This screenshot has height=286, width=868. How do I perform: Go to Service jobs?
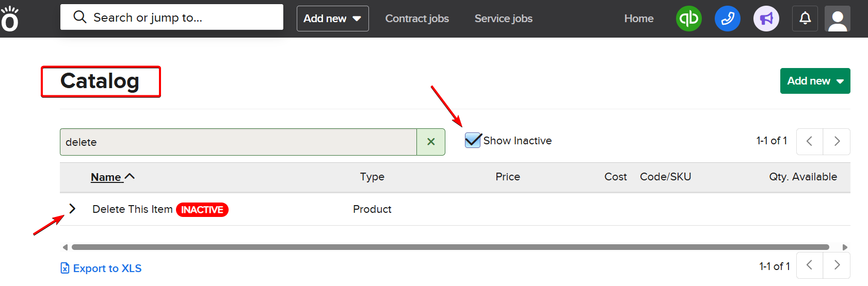click(503, 19)
